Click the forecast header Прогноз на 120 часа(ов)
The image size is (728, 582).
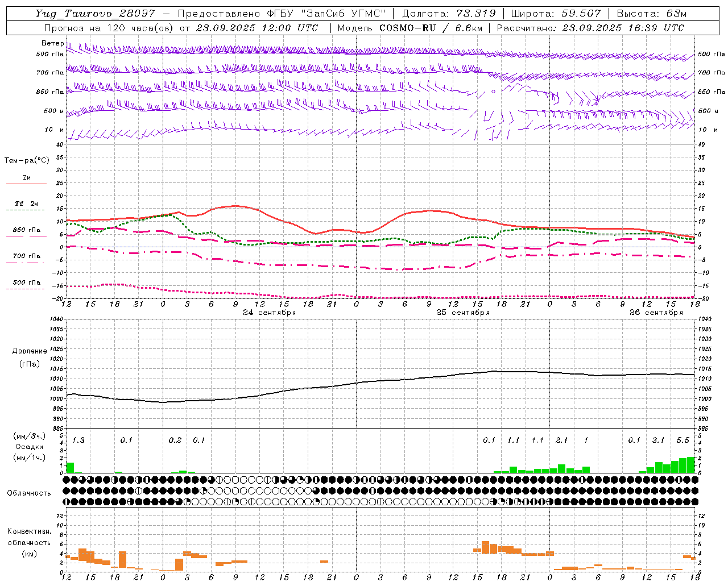(x=109, y=28)
